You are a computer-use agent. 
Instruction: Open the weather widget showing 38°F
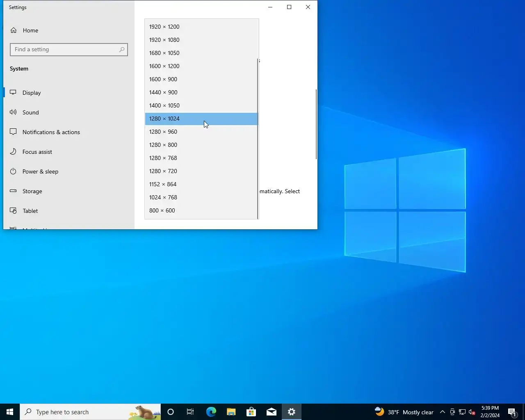404,412
